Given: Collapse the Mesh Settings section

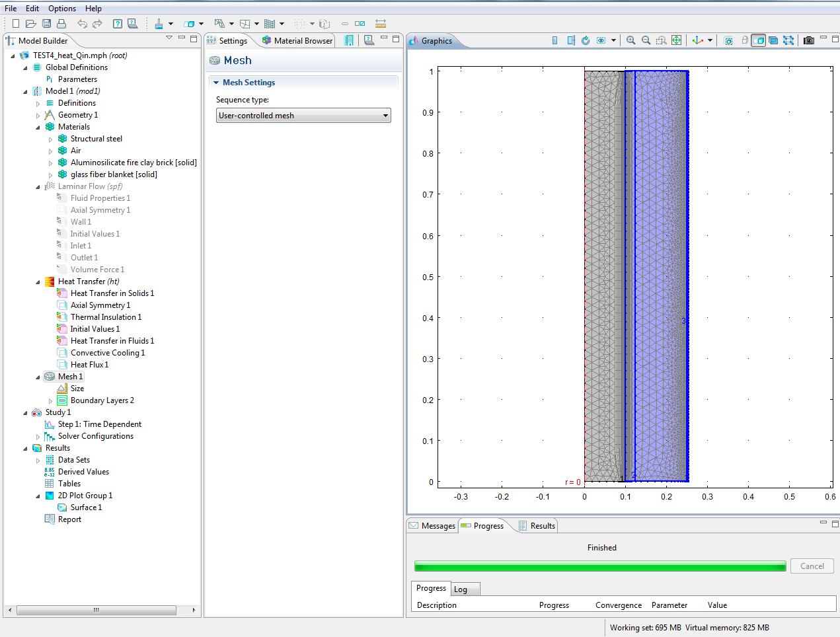Looking at the screenshot, I should 216,83.
